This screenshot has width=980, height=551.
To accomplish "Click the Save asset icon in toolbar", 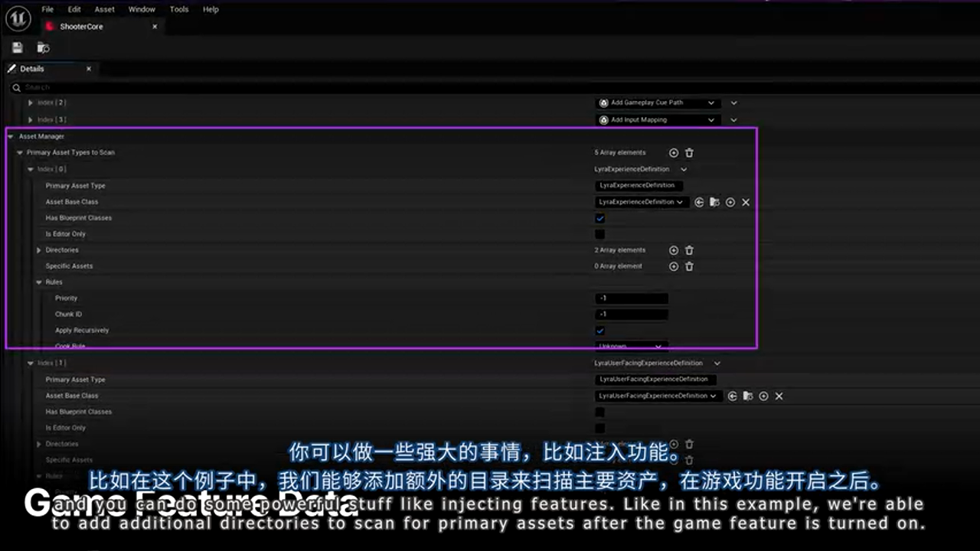I will tap(17, 48).
